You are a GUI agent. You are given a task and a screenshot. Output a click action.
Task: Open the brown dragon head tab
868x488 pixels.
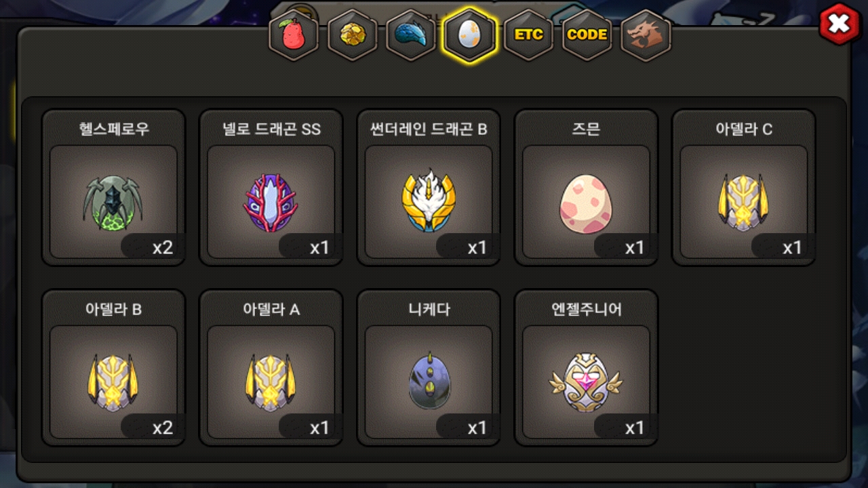point(646,35)
